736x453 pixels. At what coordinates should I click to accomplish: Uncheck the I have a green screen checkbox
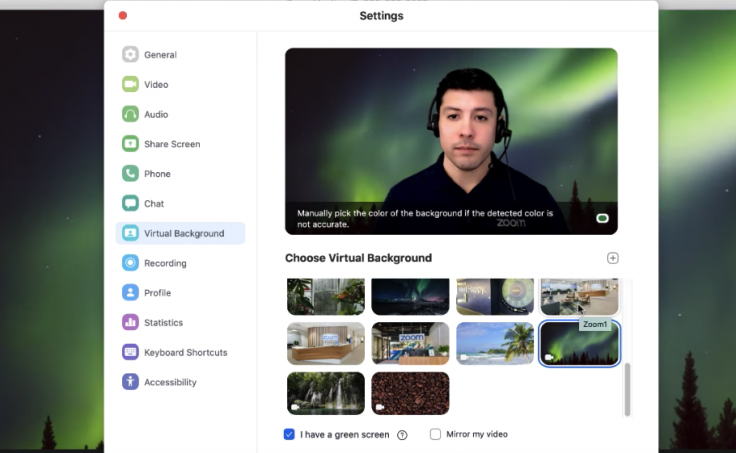tap(289, 434)
